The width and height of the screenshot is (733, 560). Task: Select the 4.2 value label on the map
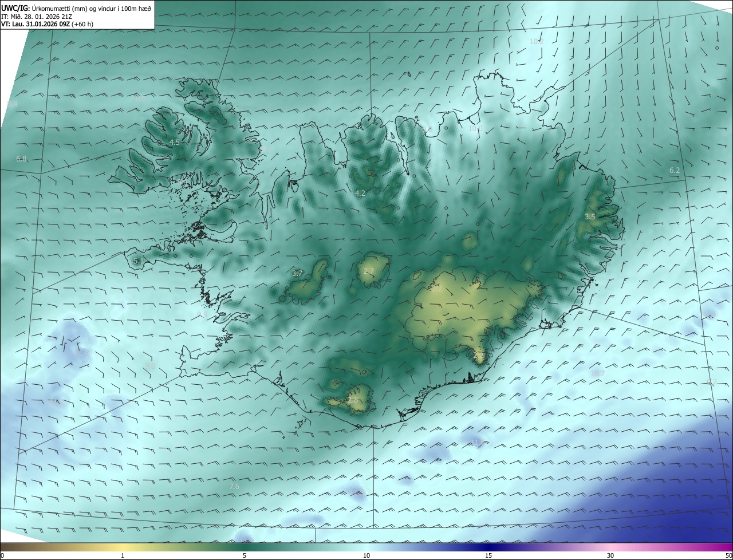[360, 194]
